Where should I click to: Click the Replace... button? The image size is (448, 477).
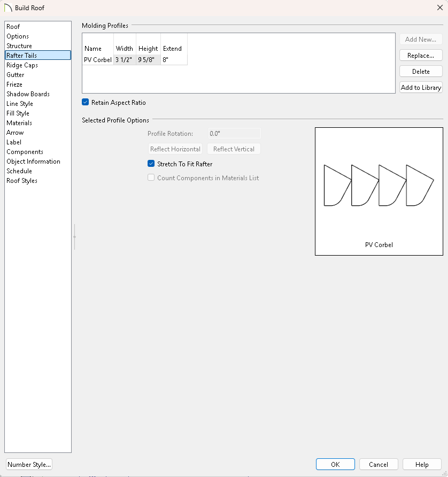click(421, 56)
